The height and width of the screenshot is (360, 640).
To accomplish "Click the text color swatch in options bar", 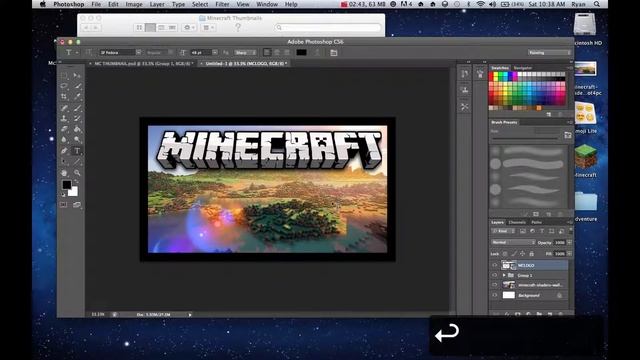I will tap(301, 53).
